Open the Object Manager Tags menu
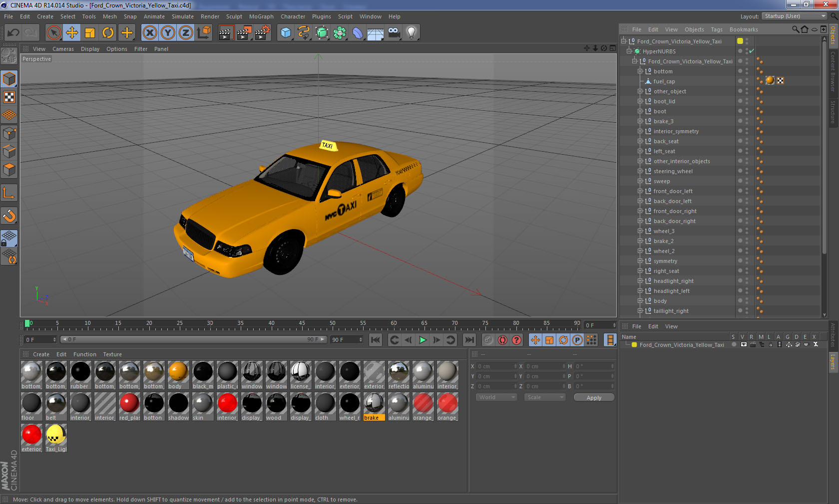 [x=717, y=29]
